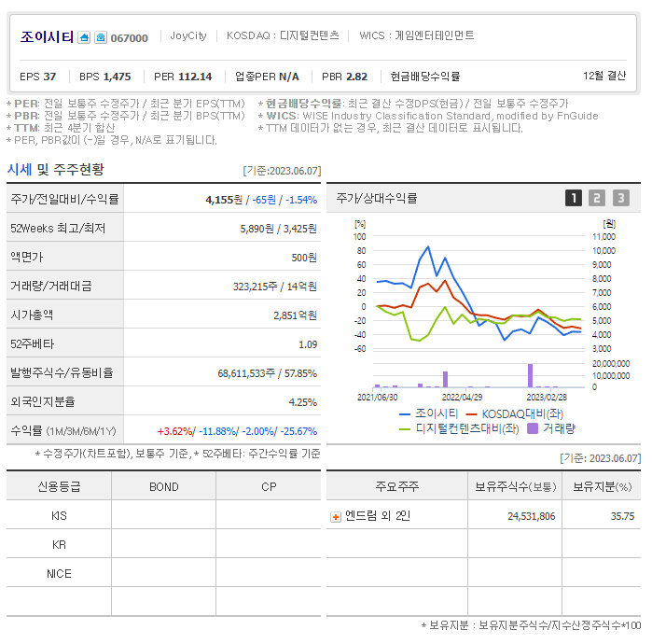Viewport: 652px width, 644px height.
Task: Click 52Weeks 최고/최저 row label
Action: pos(58,228)
